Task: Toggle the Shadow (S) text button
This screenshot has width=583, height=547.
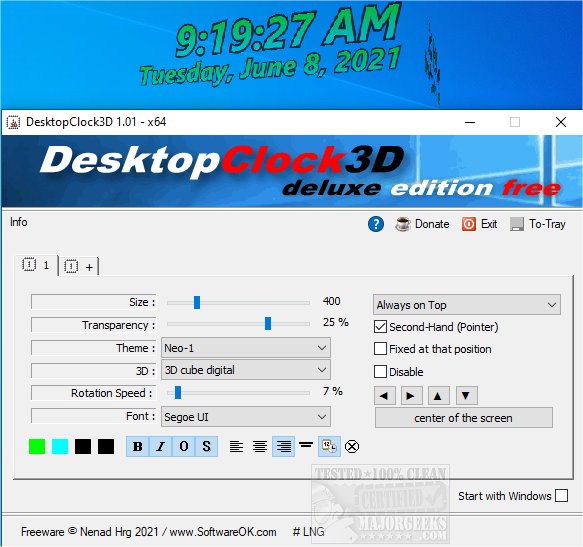Action: 206,446
